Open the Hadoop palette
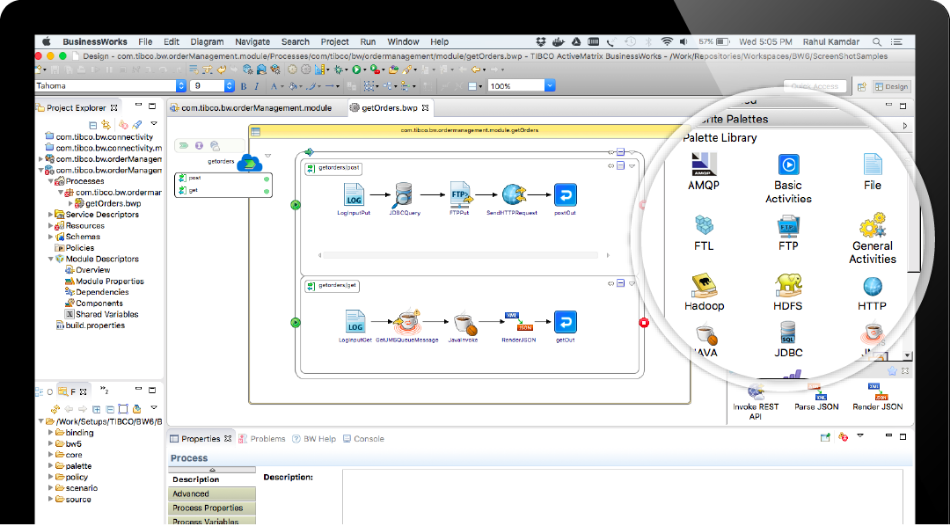The image size is (950, 525). (x=704, y=292)
